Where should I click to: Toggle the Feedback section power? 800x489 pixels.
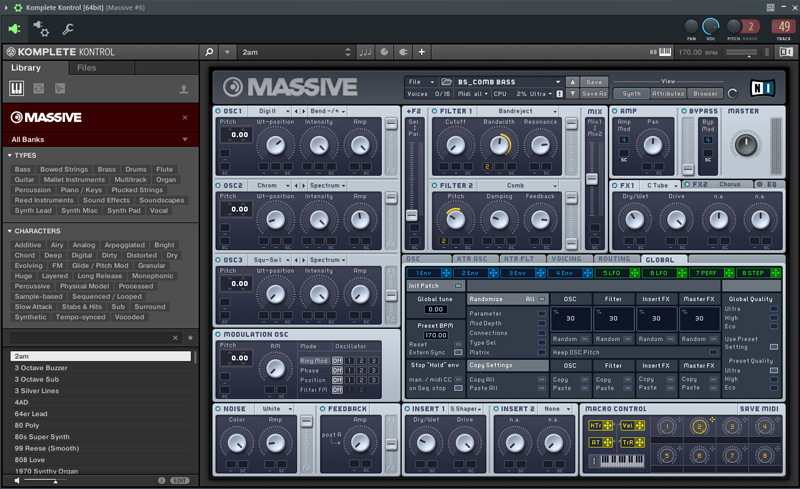coord(323,409)
